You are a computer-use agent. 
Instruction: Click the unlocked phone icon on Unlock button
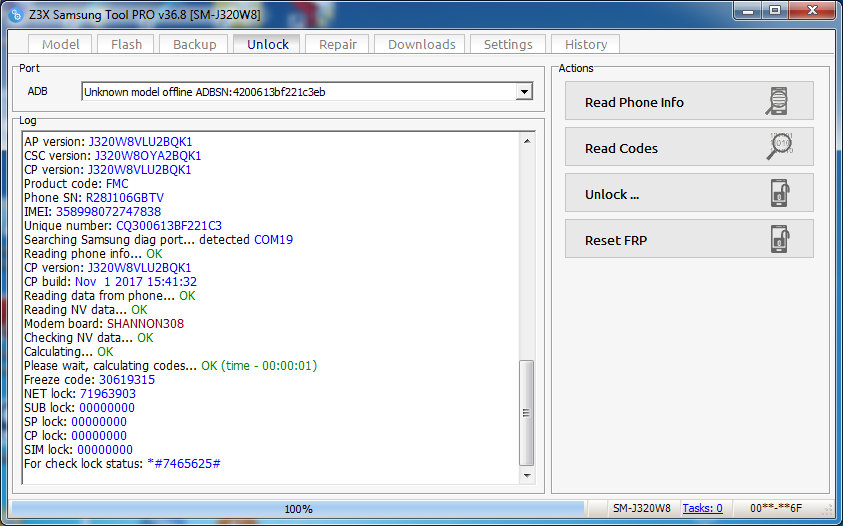click(780, 193)
